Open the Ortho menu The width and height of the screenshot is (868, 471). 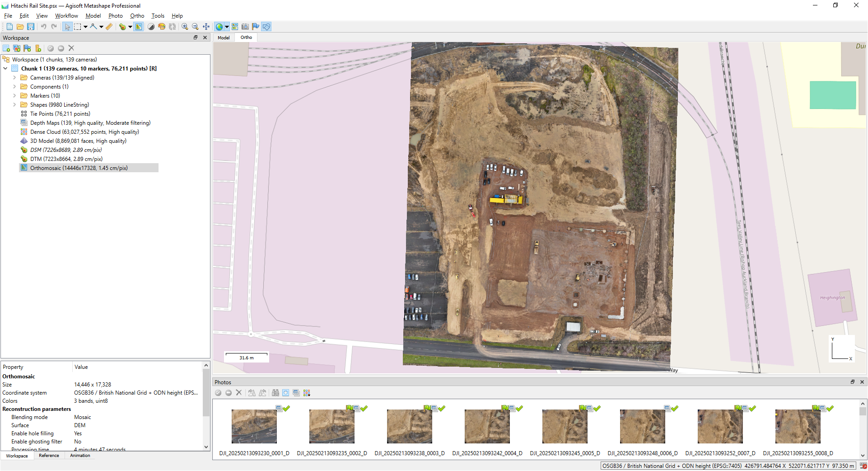pyautogui.click(x=137, y=16)
